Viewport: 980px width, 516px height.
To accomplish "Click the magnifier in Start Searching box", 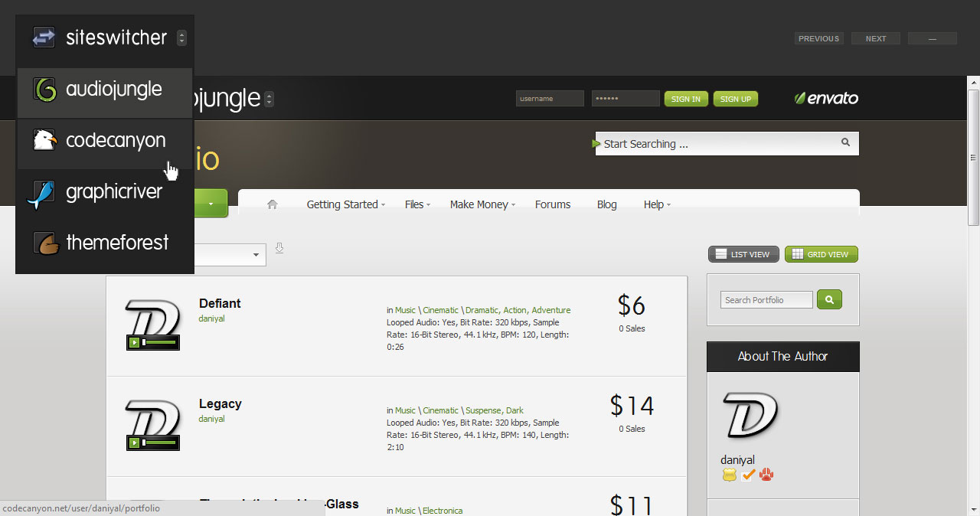I will click(846, 142).
